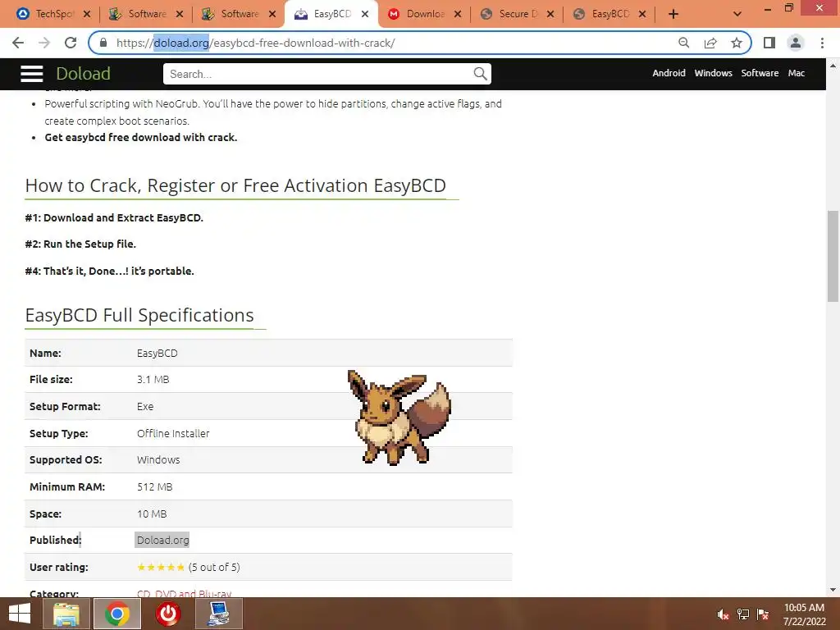View site information via the padlock icon
Image resolution: width=840 pixels, height=630 pixels.
click(103, 43)
